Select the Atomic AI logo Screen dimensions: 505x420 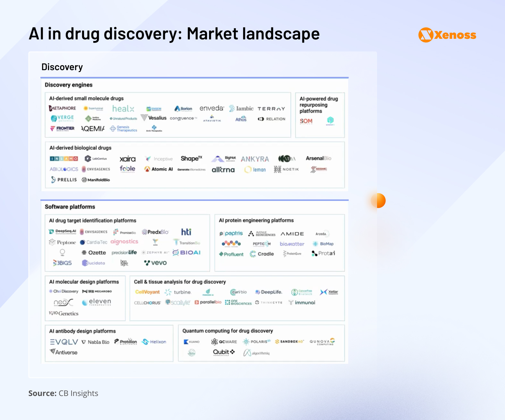coord(158,169)
